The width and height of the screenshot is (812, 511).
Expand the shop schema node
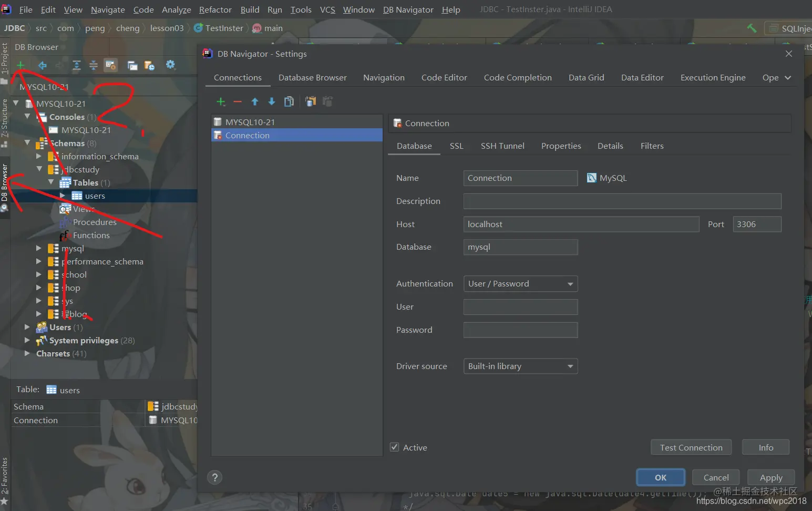click(x=38, y=287)
